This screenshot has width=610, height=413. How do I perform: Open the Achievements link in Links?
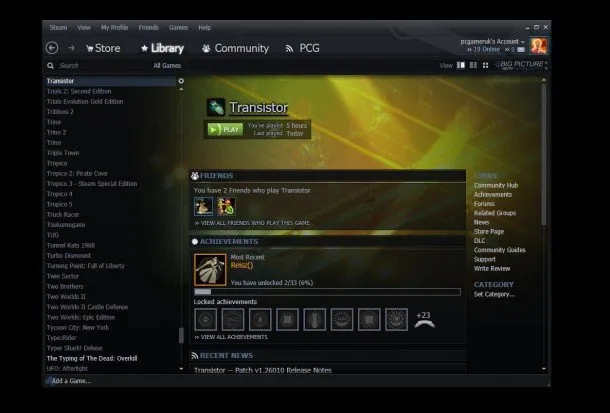493,194
